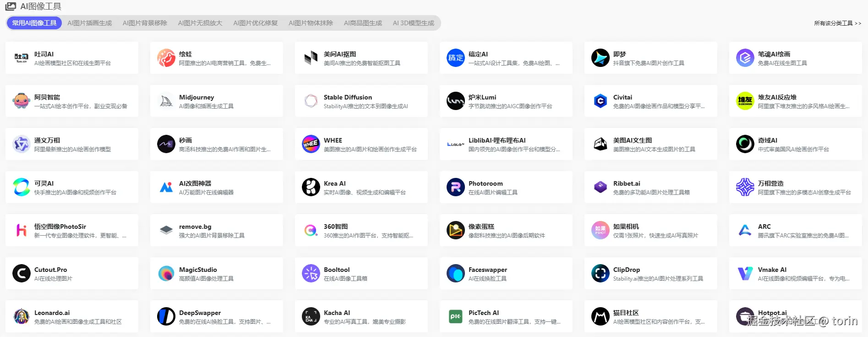868x337 pixels.
Task: Click the AI图像工具 section heading
Action: tap(41, 6)
